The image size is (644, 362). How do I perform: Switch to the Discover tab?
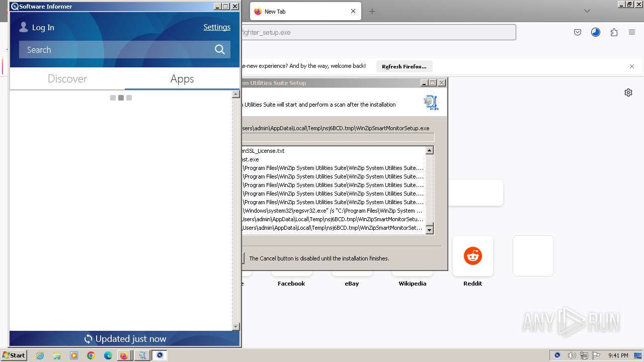67,79
